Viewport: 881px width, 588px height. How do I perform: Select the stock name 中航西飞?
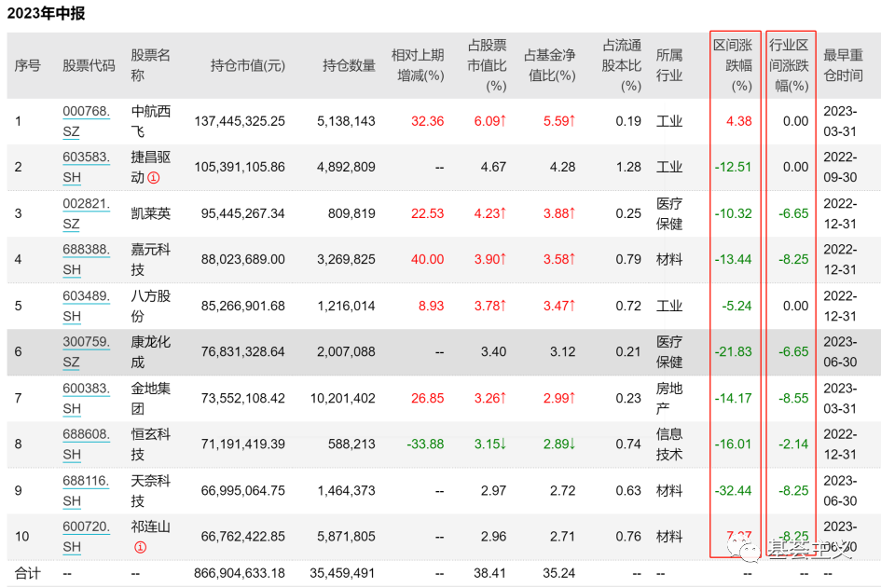pos(151,121)
